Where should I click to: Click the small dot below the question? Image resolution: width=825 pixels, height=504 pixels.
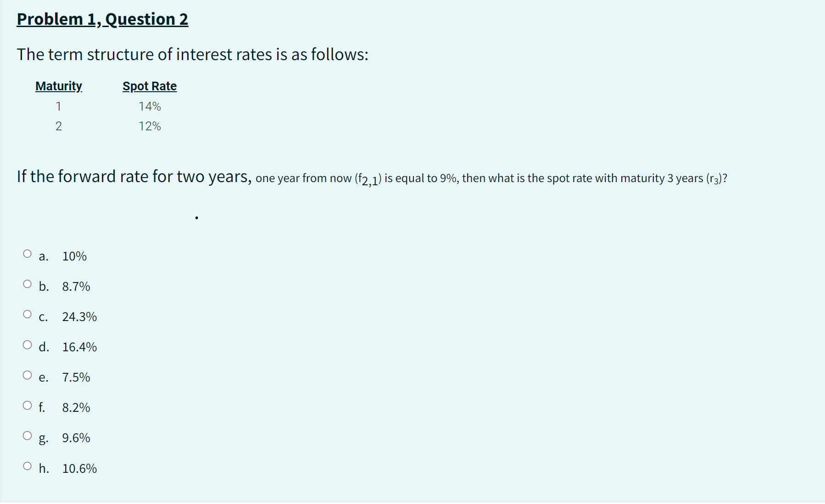coord(196,217)
